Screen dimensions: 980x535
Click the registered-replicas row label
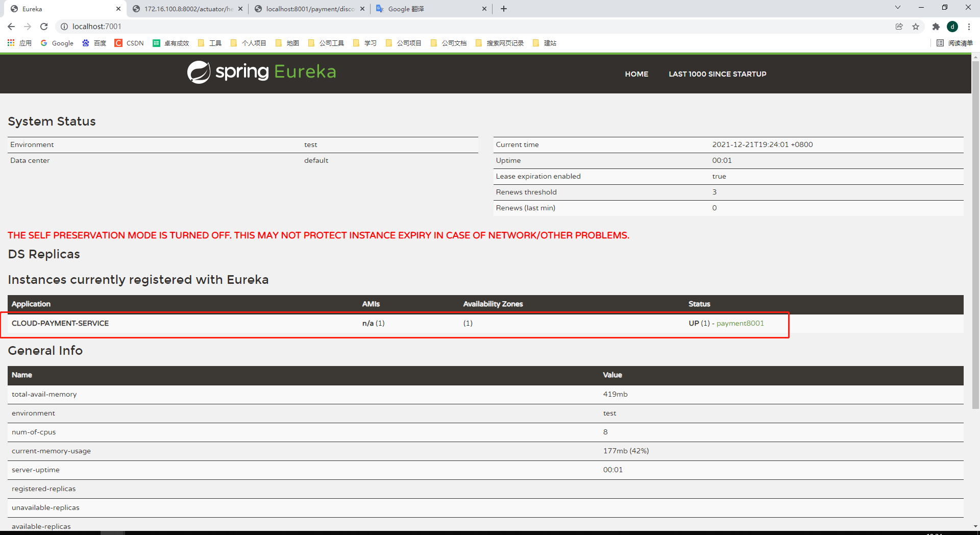43,489
